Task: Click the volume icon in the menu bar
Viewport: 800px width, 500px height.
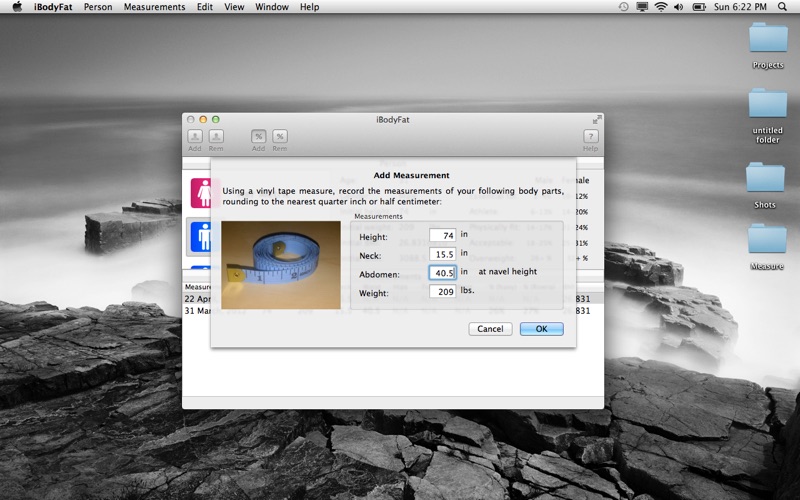Action: pyautogui.click(x=679, y=7)
